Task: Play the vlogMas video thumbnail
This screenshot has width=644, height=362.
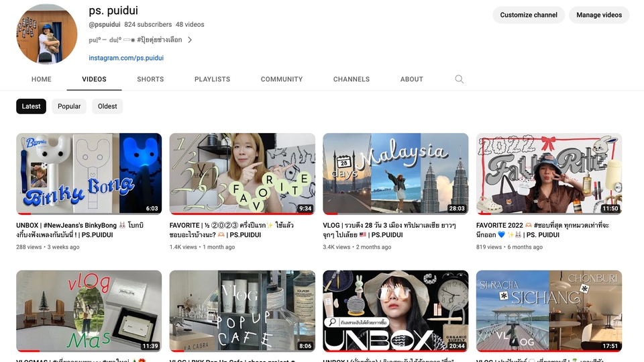Action: point(89,311)
